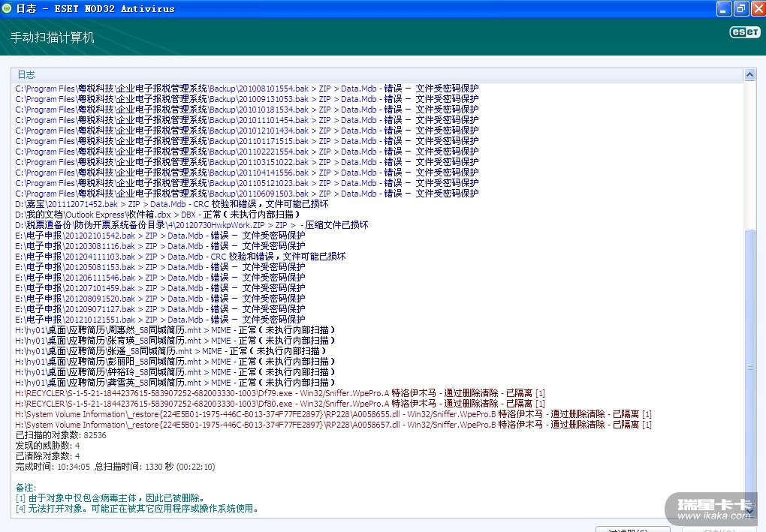Screen dimensions: 766x532
Task: Restore down the ESET log window
Action: coord(741,8)
